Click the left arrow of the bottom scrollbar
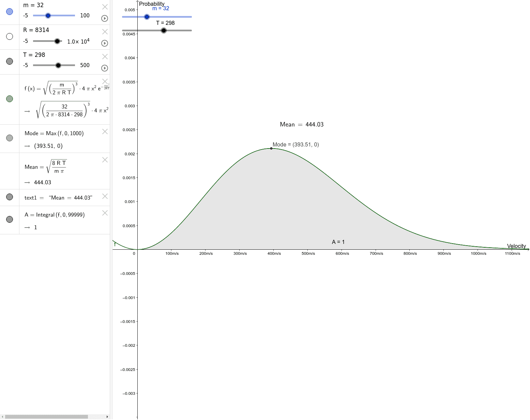Screen dimensions: 530x420 tap(2, 416)
